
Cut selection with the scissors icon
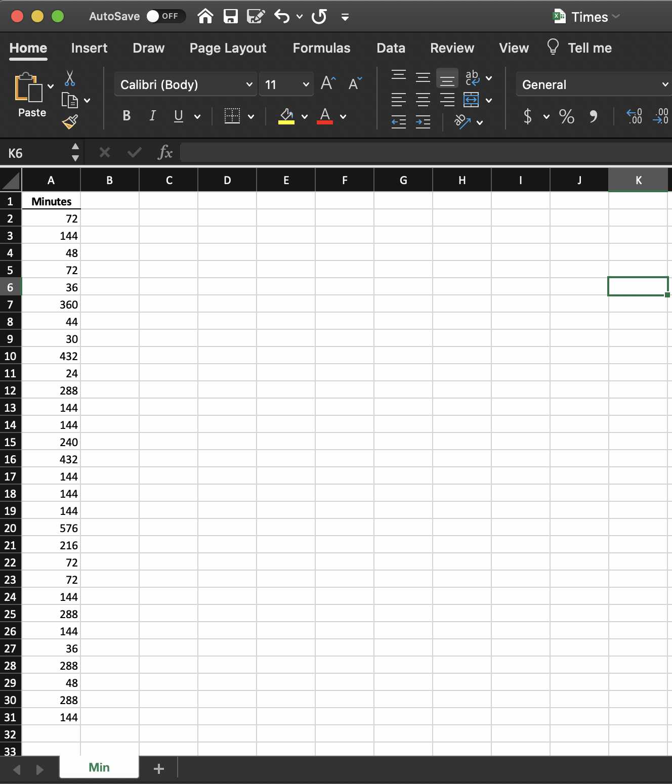70,78
